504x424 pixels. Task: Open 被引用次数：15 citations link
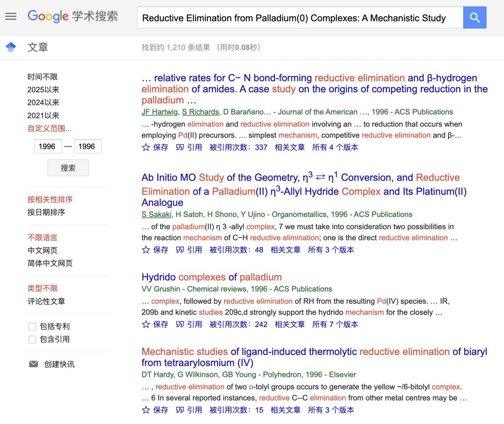pos(236,410)
